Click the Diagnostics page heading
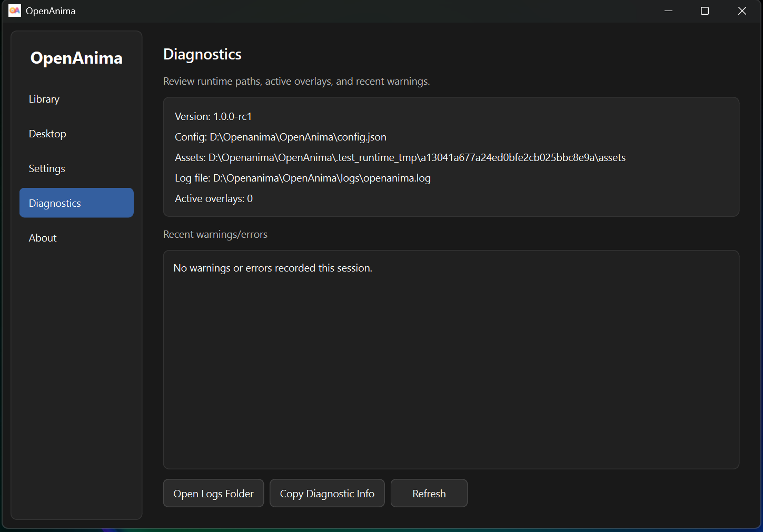 point(202,54)
